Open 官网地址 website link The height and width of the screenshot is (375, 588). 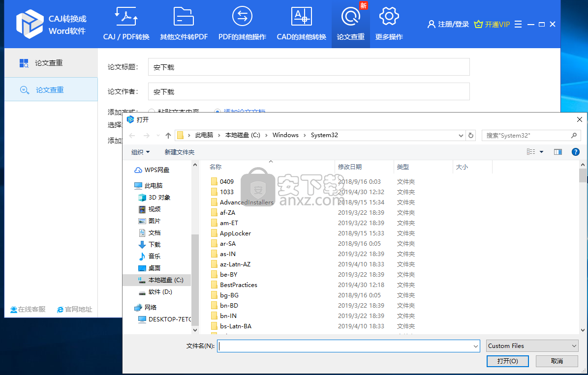pos(75,310)
